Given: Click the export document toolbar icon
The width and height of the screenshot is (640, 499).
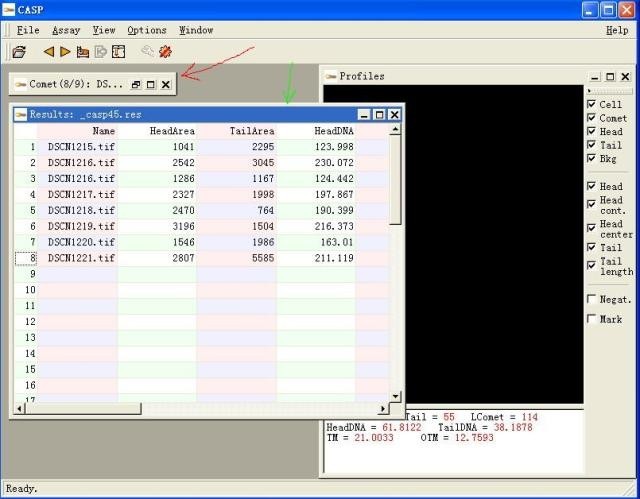Looking at the screenshot, I should [100, 52].
